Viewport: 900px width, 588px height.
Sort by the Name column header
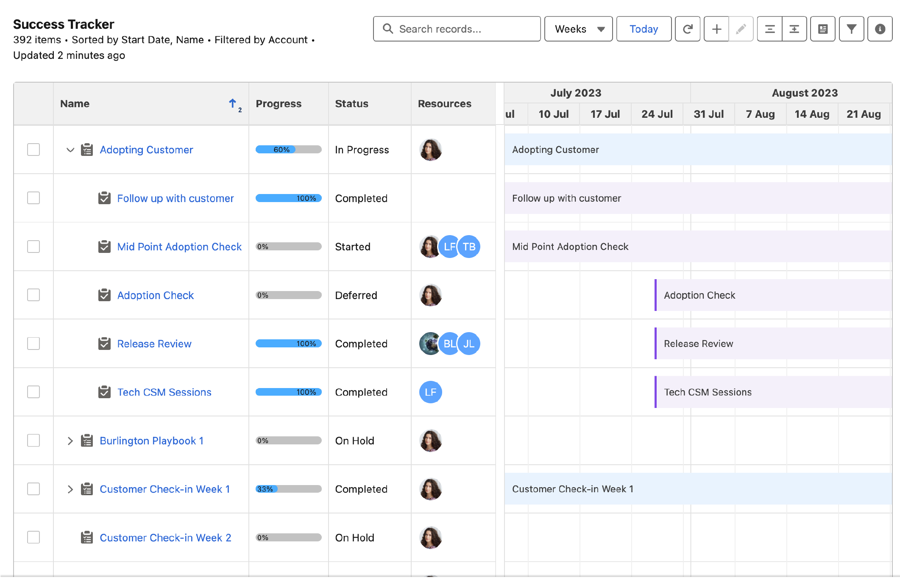(x=75, y=104)
